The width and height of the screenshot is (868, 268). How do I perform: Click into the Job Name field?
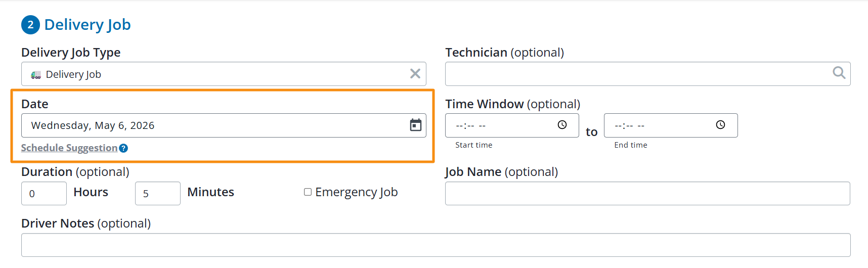647,193
